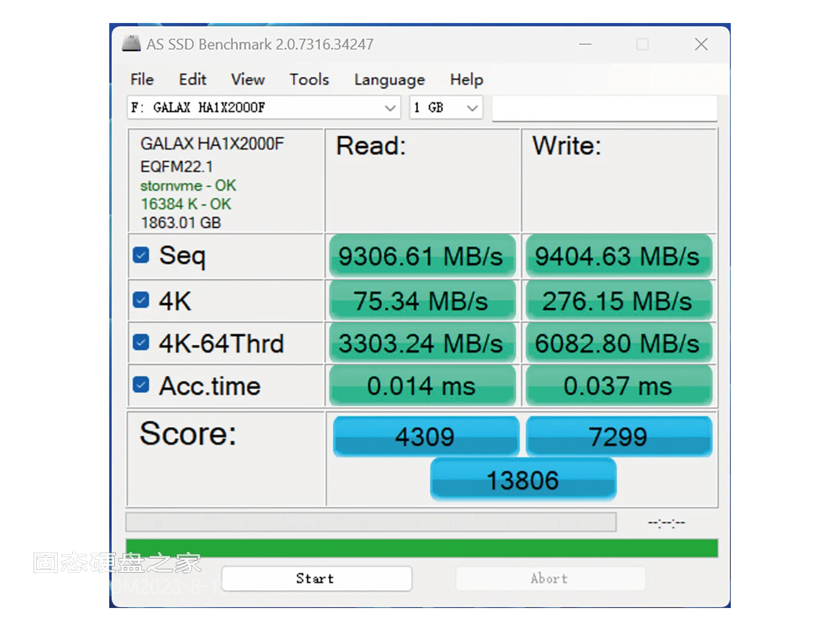This screenshot has height=631, width=840.
Task: Click the write score 7299
Action: click(x=619, y=436)
